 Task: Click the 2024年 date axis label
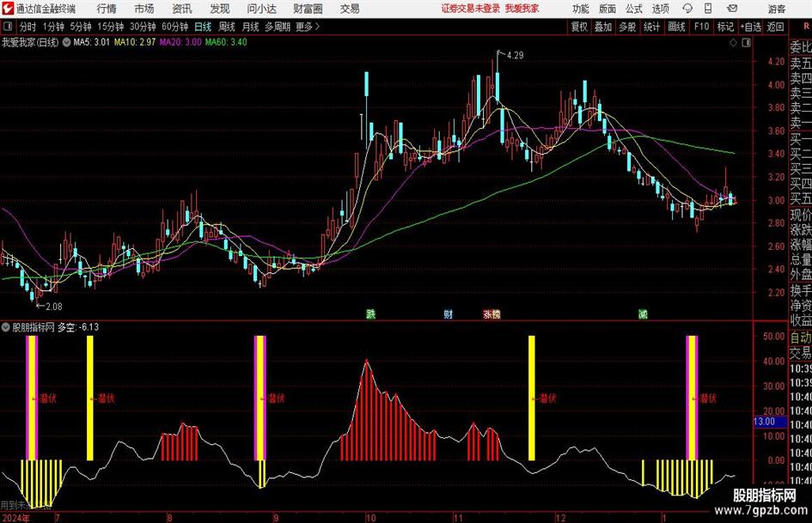16,517
